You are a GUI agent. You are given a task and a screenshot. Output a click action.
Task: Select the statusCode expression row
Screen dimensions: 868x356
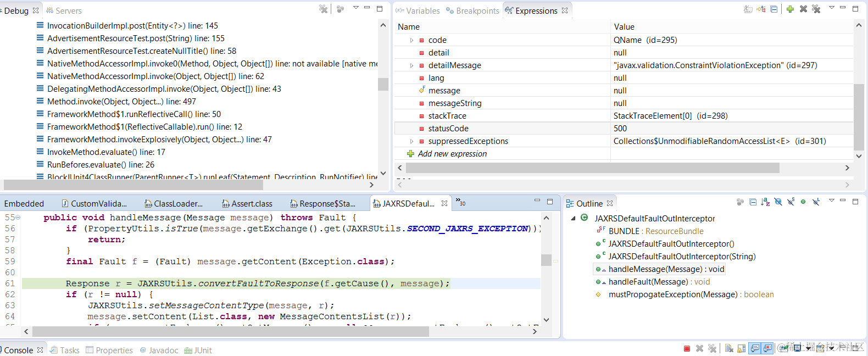624,129
